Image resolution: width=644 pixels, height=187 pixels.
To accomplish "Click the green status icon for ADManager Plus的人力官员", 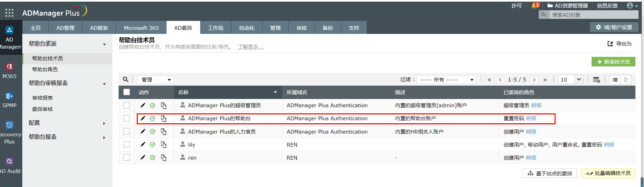I will [x=153, y=132].
